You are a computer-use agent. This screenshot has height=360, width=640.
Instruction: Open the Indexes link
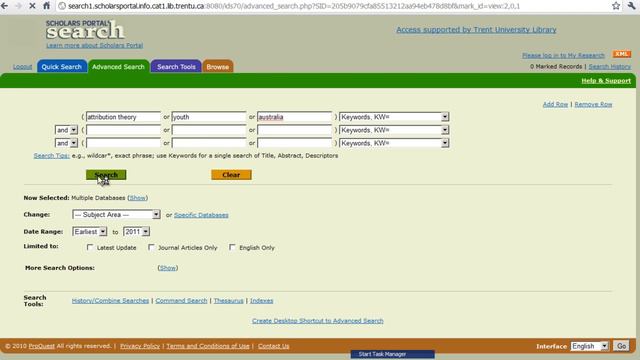(x=262, y=300)
